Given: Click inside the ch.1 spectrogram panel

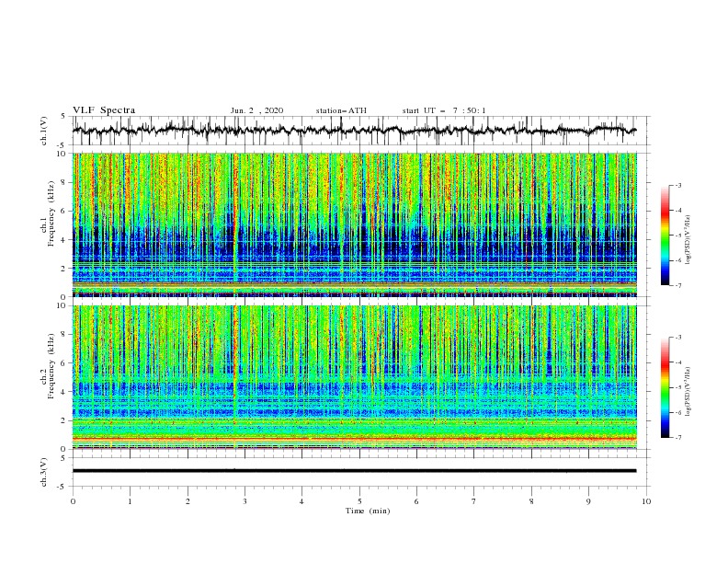Looking at the screenshot, I should (x=354, y=224).
